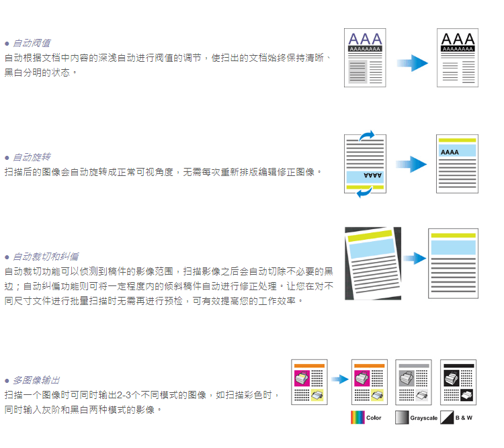The width and height of the screenshot is (504, 448).
Task: Click the 多图像输出 heading
Action: (36, 380)
